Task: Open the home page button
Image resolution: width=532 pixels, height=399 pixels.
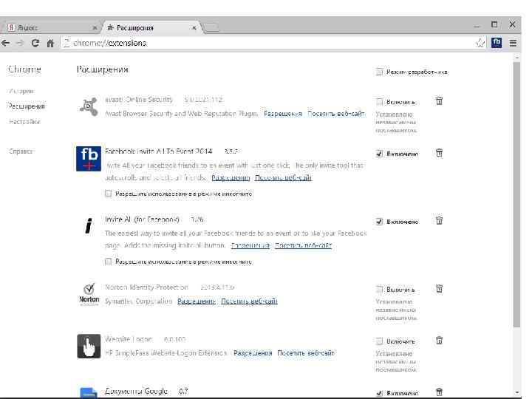Action: point(50,43)
